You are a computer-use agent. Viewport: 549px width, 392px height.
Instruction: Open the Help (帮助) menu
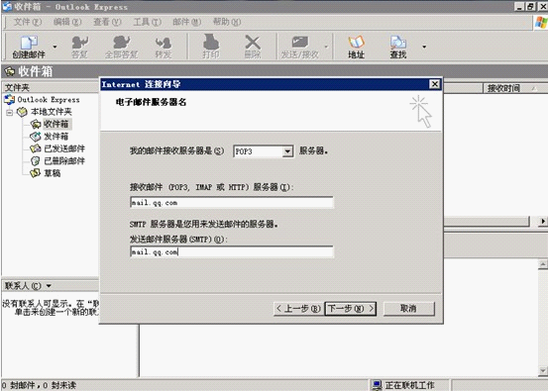tap(227, 22)
